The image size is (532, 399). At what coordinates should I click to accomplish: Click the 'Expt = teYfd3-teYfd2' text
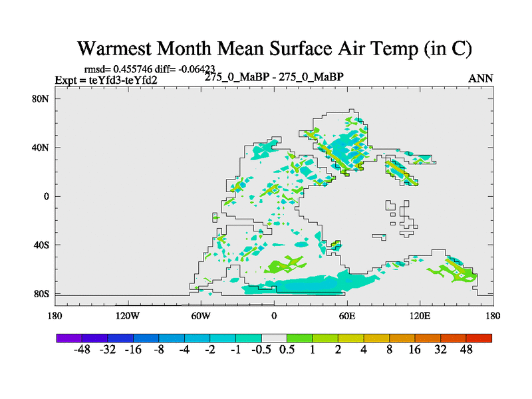click(x=106, y=80)
